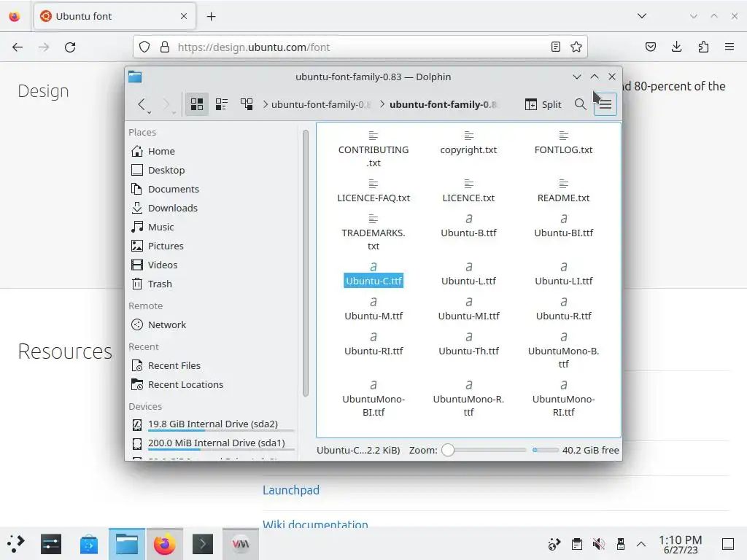Switch to Details view mode in Dolphin
This screenshot has height=560, width=747.
point(247,104)
